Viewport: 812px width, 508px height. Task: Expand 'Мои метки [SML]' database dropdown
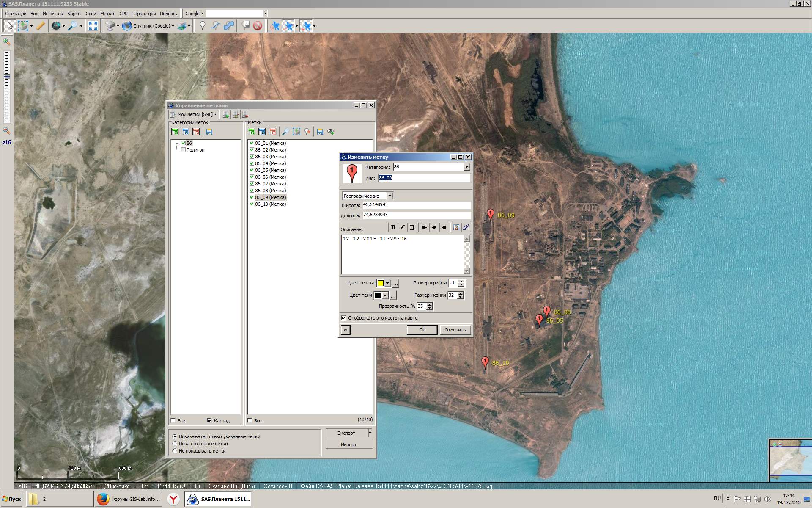215,114
